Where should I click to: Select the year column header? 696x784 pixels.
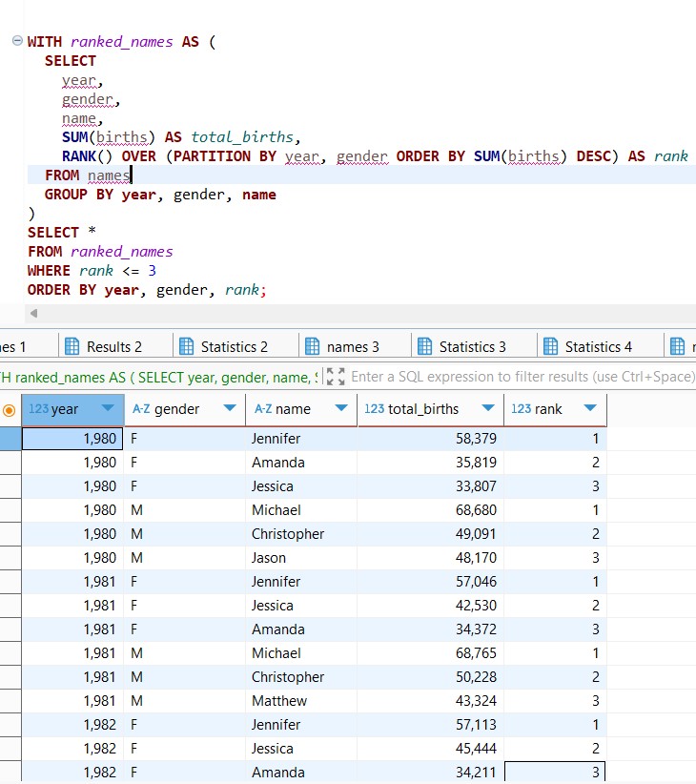72,409
